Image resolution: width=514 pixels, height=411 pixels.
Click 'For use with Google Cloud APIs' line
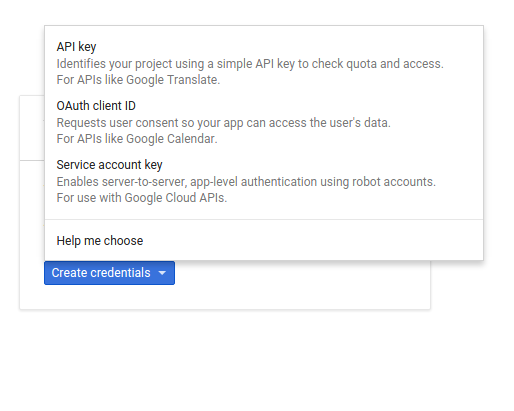142,198
